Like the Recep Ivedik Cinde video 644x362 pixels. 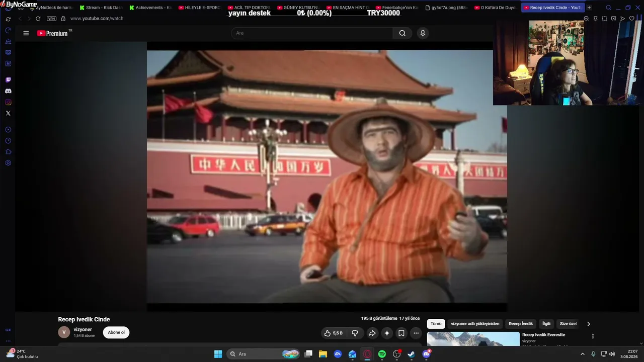click(x=333, y=333)
